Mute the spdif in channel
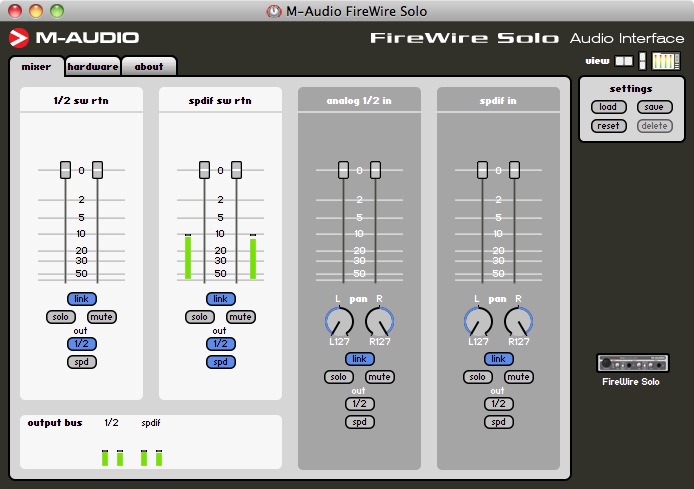Screen dimensions: 694x489 coord(519,377)
